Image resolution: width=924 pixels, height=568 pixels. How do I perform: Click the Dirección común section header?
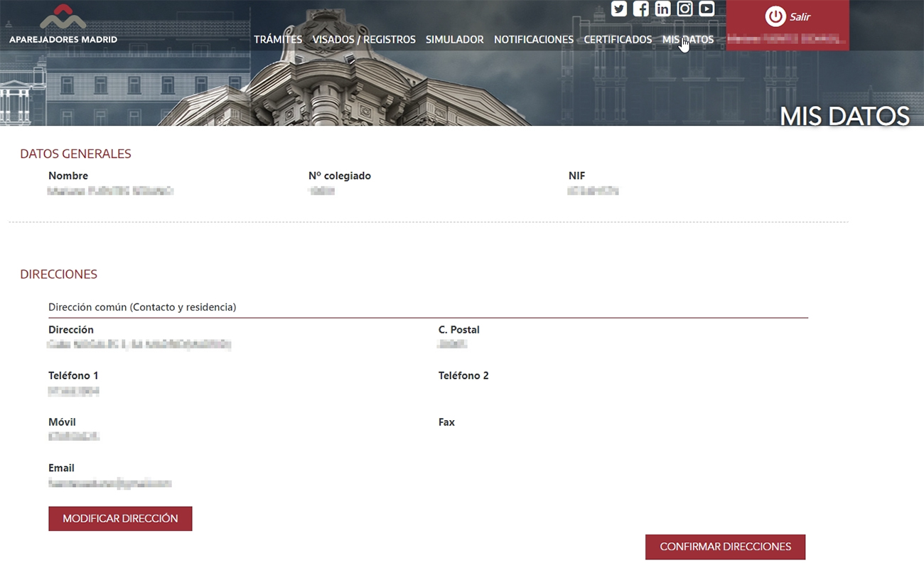click(x=142, y=307)
